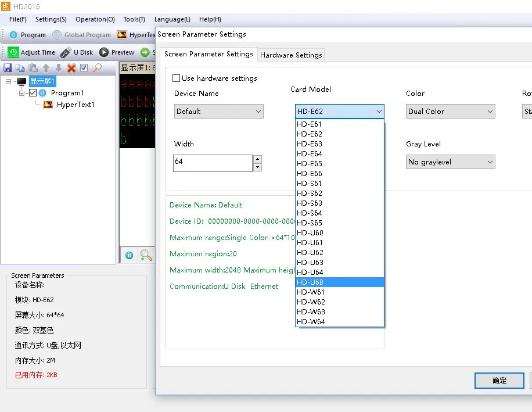
Task: Click the select-all checkmark icon
Action: 84,68
